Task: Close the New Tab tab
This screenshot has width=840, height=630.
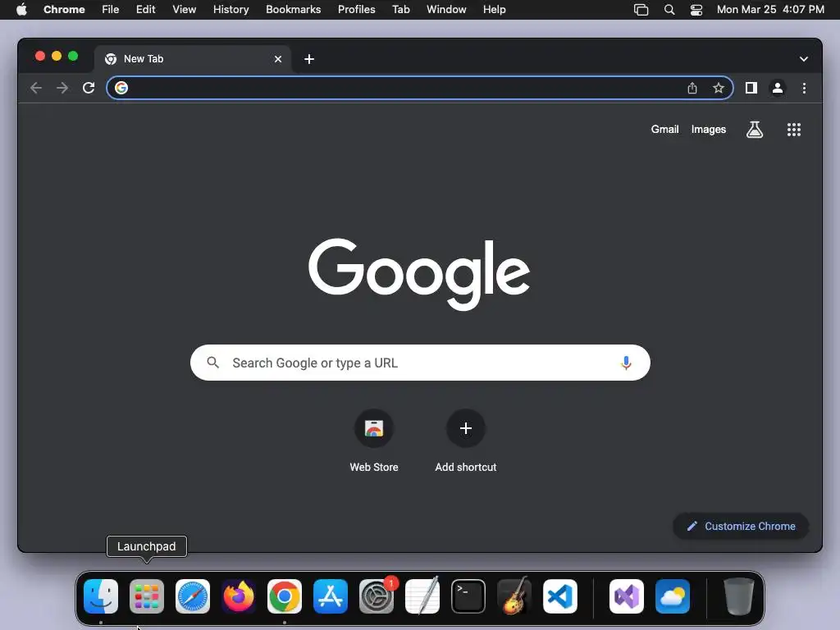Action: tap(278, 59)
